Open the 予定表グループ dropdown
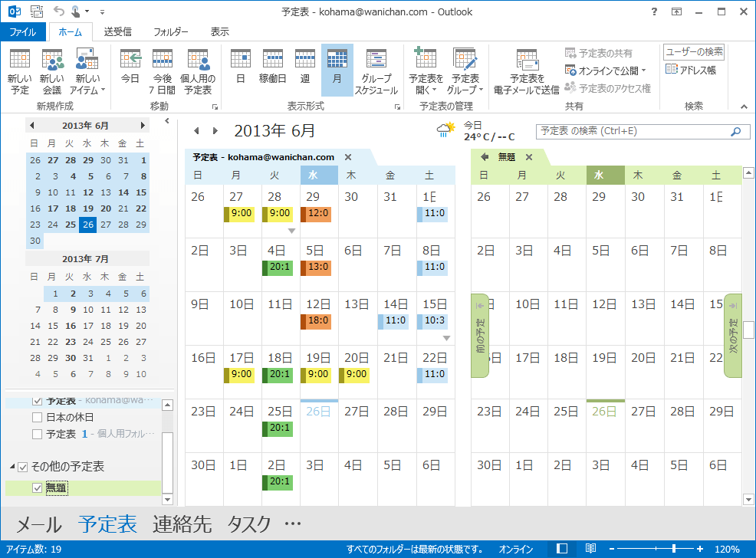 coord(465,71)
